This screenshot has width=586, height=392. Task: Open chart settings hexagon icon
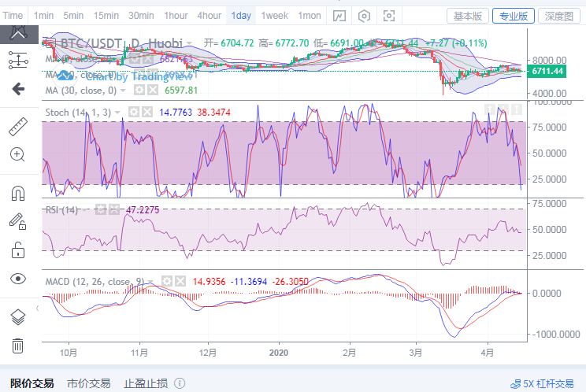coord(364,16)
